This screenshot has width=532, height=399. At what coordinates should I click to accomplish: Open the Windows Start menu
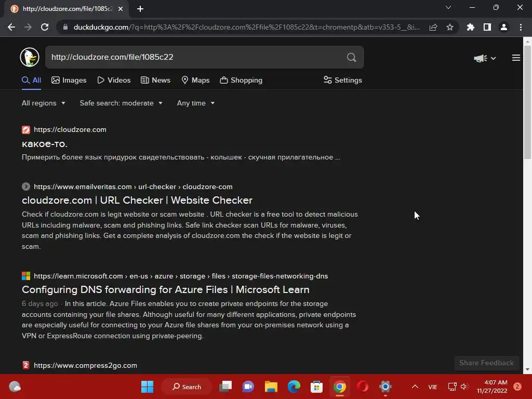(x=147, y=387)
